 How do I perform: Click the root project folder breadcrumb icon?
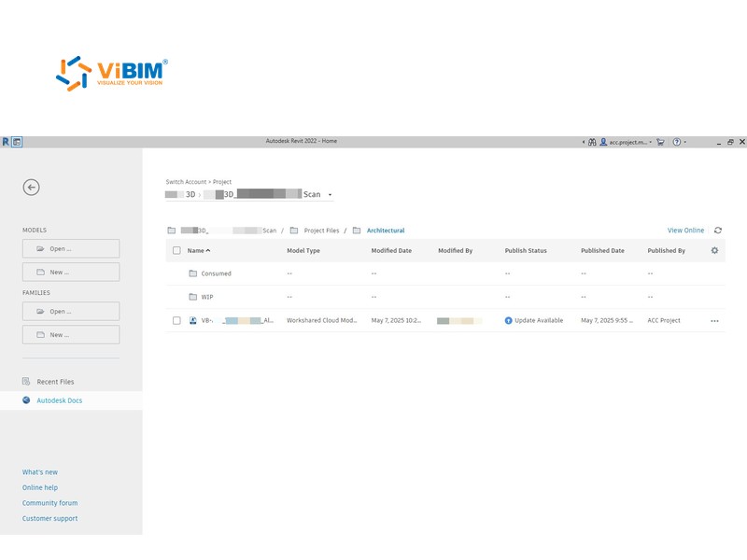point(172,231)
